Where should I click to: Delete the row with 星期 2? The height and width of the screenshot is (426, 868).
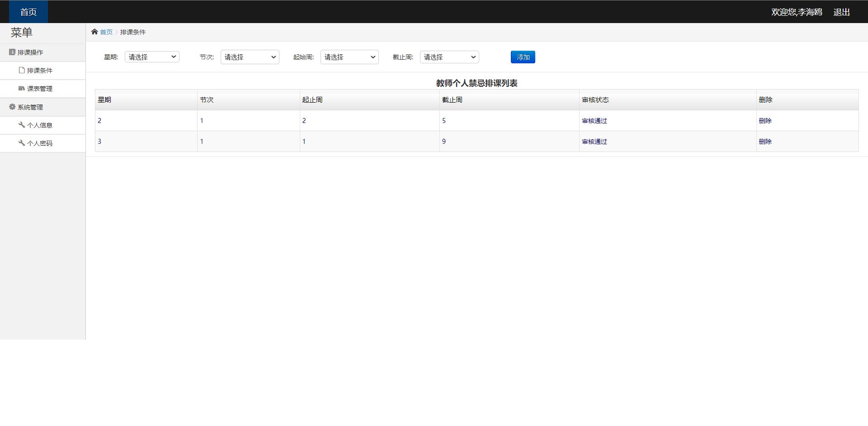click(765, 121)
